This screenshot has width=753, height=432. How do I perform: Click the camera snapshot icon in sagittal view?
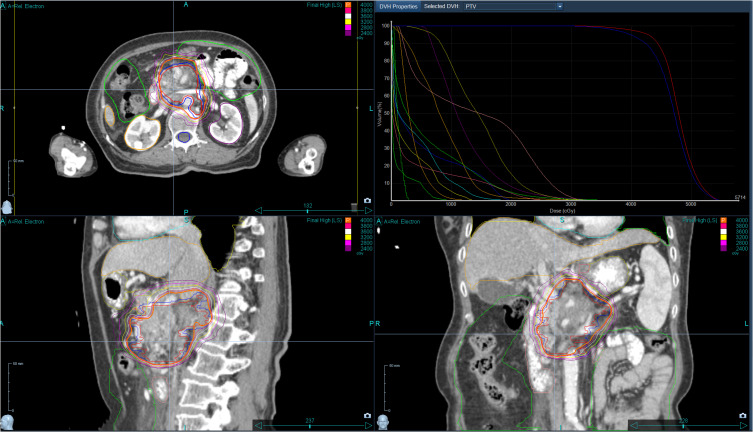[367, 415]
